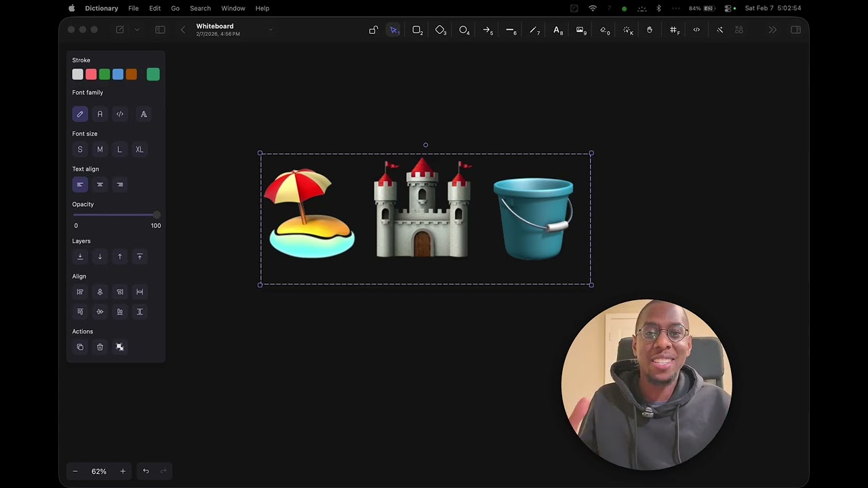Send selection backward one layer
Screen dimensions: 868x488
coord(100,256)
